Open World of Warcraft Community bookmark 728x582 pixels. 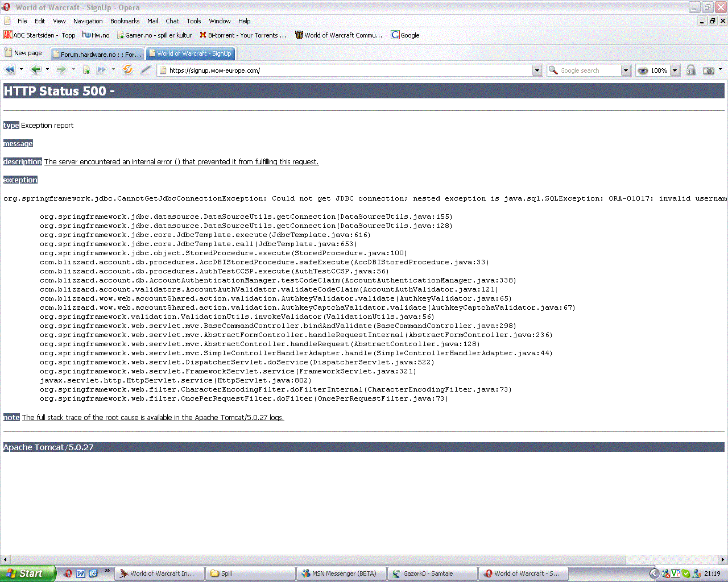click(x=339, y=35)
